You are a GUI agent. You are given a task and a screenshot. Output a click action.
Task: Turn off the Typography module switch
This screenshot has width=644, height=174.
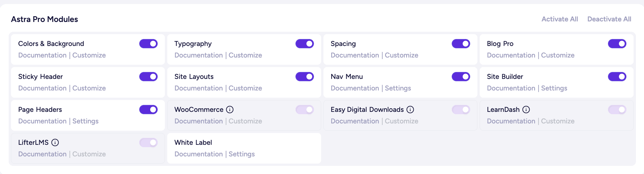pos(305,44)
